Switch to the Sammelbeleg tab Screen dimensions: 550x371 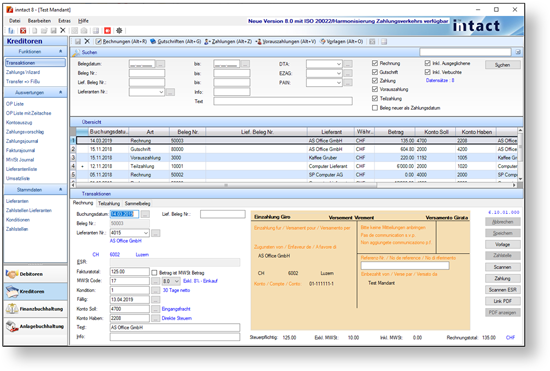(x=138, y=203)
